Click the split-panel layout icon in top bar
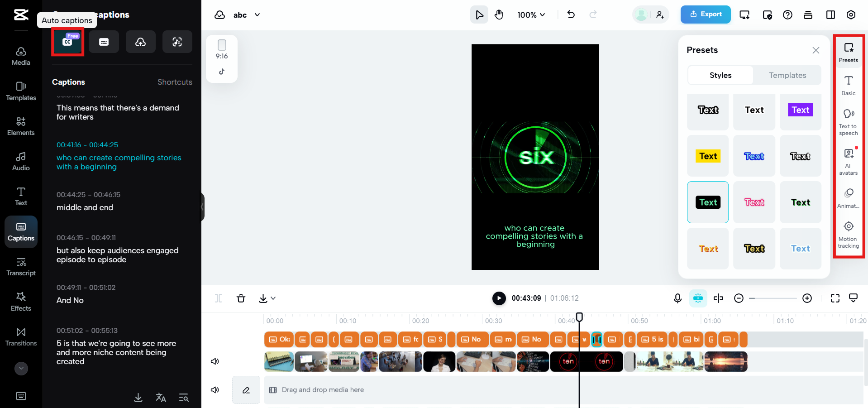868x408 pixels. (x=831, y=15)
